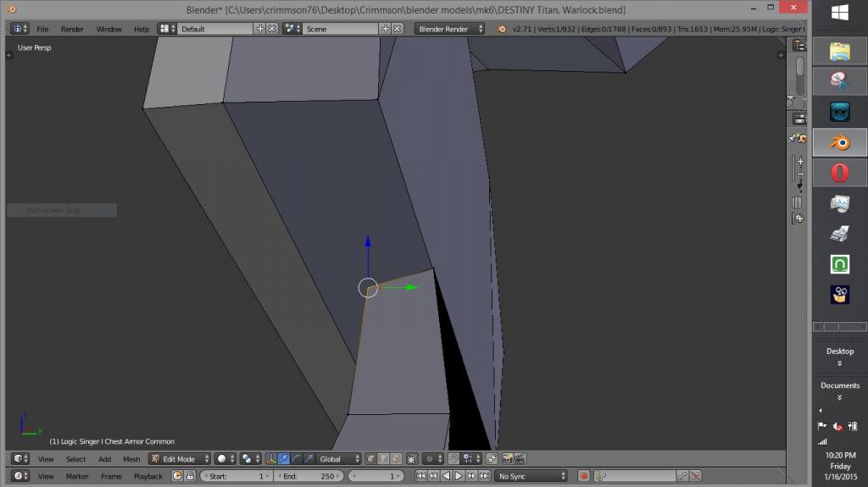This screenshot has height=487, width=868.
Task: Open the screen layout browse icon
Action: tap(167, 29)
